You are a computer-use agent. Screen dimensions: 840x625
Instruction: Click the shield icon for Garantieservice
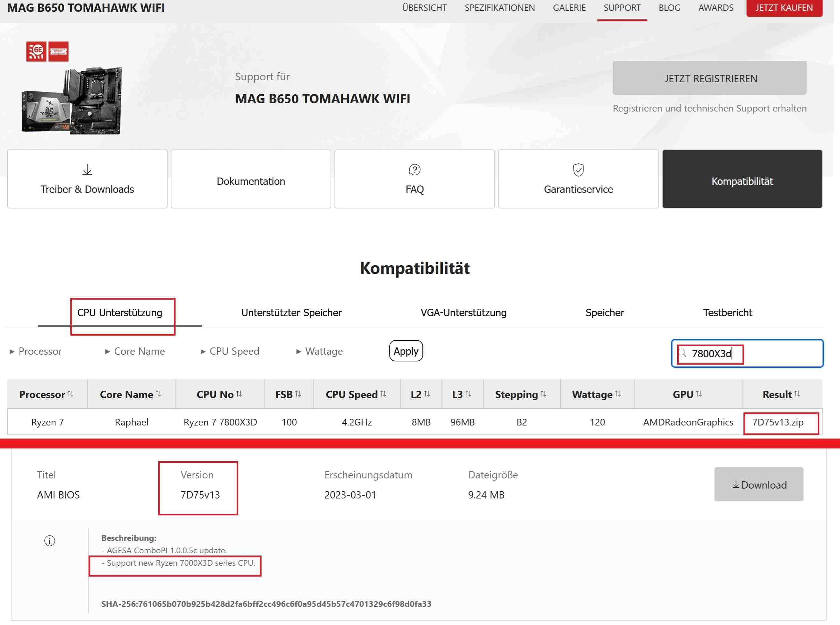[578, 170]
